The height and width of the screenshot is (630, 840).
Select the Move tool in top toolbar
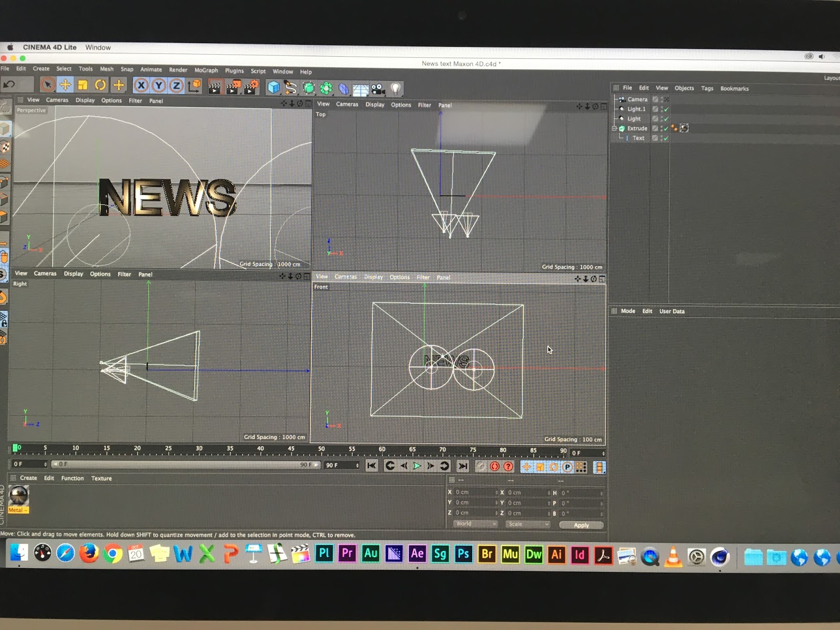tap(65, 85)
